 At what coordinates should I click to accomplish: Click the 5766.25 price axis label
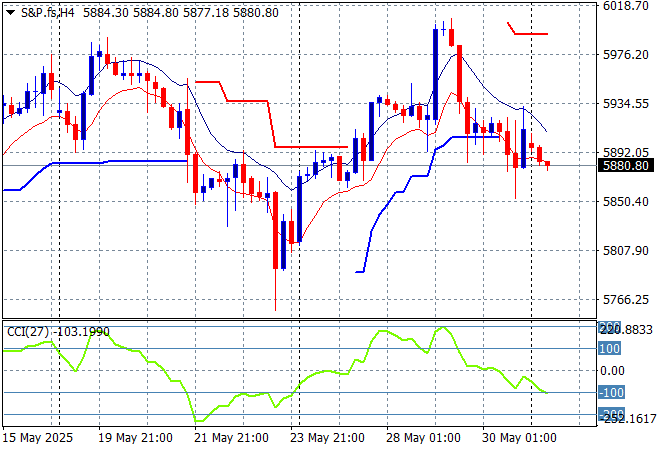(627, 300)
